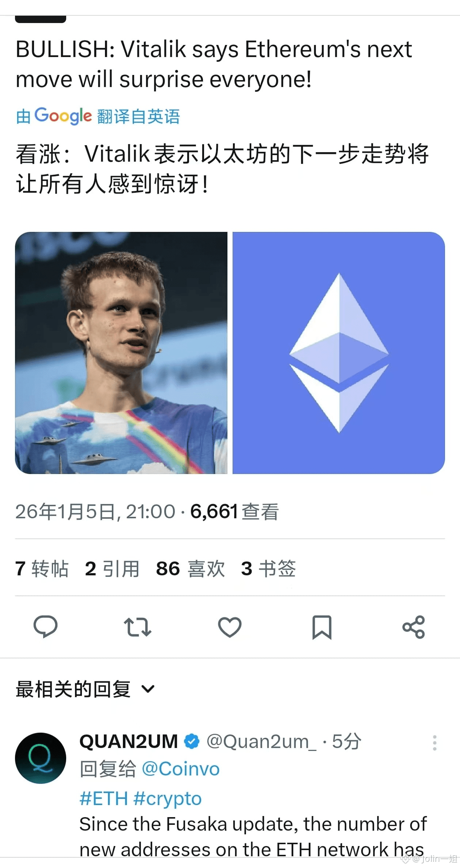Open the Ethereum logo image
This screenshot has height=868, width=460.
[x=339, y=353]
